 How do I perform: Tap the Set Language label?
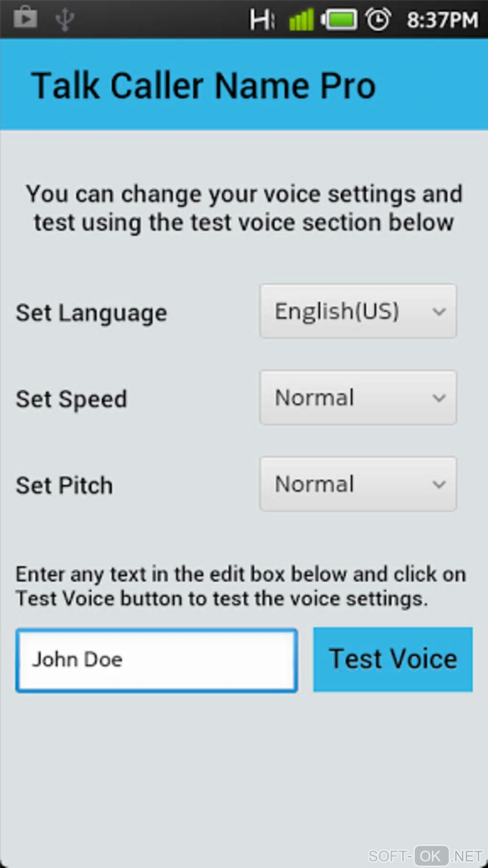91,313
